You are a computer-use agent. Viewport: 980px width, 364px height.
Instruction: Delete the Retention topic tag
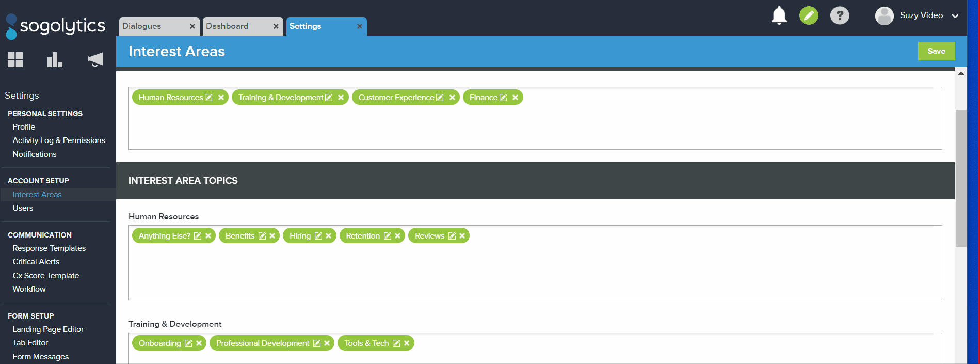(397, 236)
